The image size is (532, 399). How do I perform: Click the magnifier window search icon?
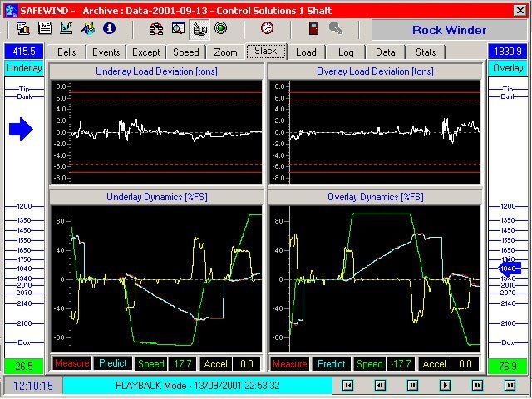click(x=178, y=29)
